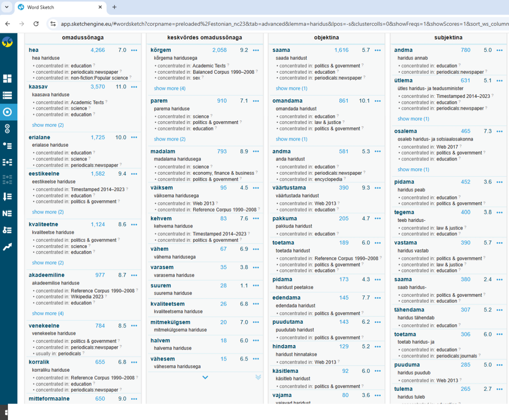Image resolution: width=509 pixels, height=420 pixels.
Task: Open the N-grams tool in sidebar
Action: coord(7,213)
